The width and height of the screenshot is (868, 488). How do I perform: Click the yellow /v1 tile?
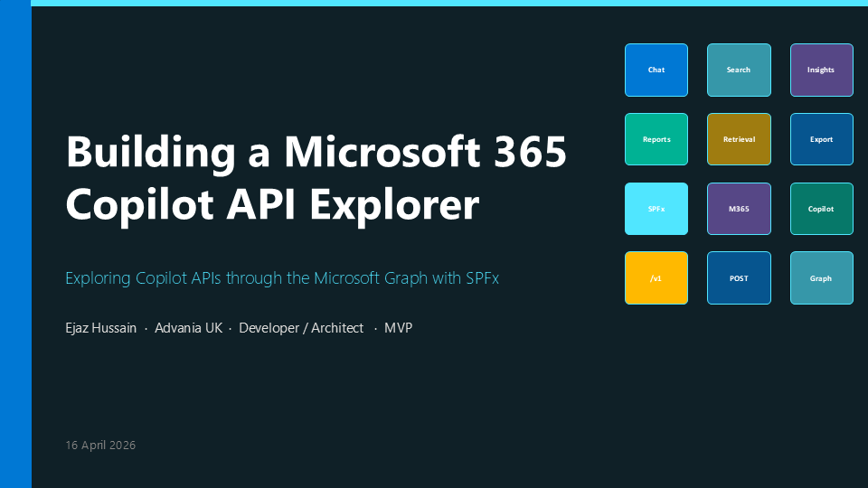click(x=656, y=277)
